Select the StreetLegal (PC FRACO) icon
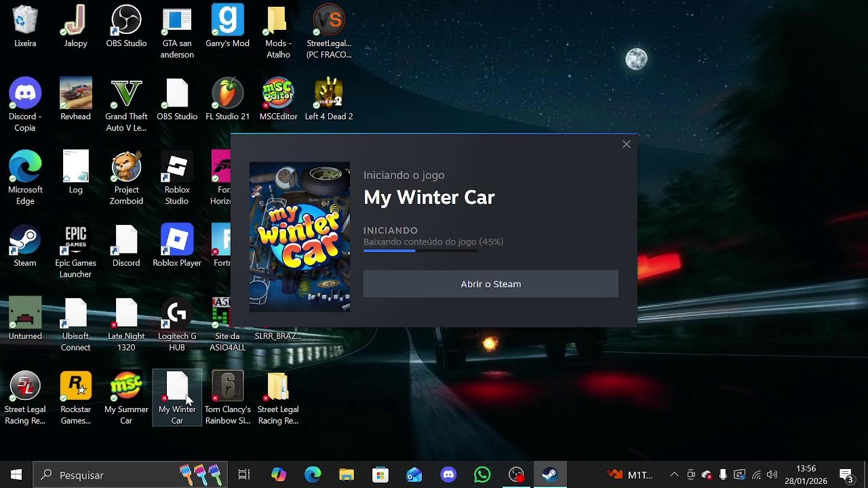Viewport: 868px width, 488px height. coord(329,32)
